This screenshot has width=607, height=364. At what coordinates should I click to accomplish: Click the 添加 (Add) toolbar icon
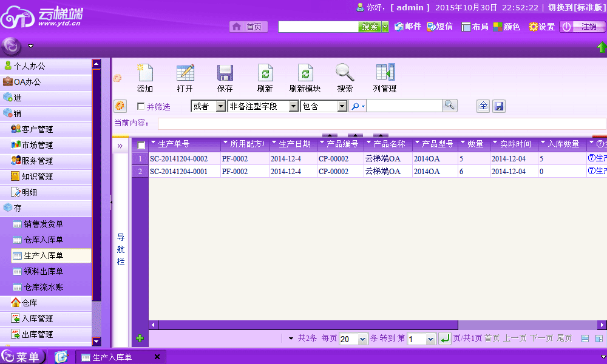tap(145, 73)
